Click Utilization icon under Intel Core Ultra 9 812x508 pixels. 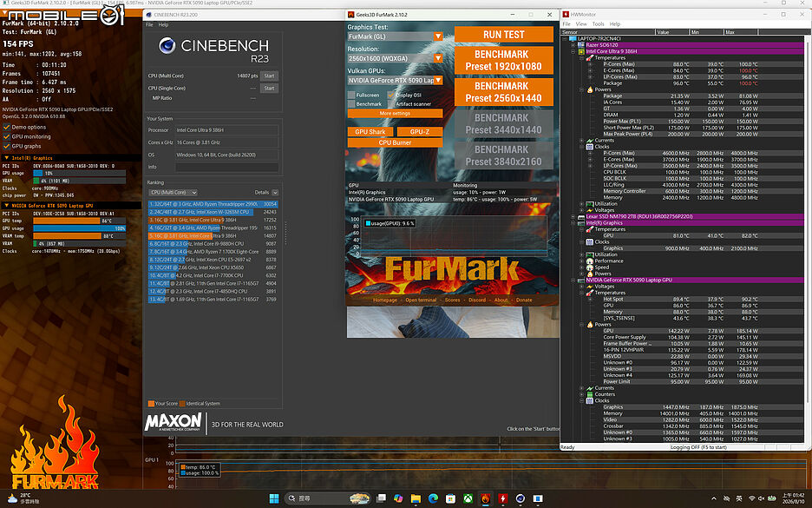pos(589,204)
